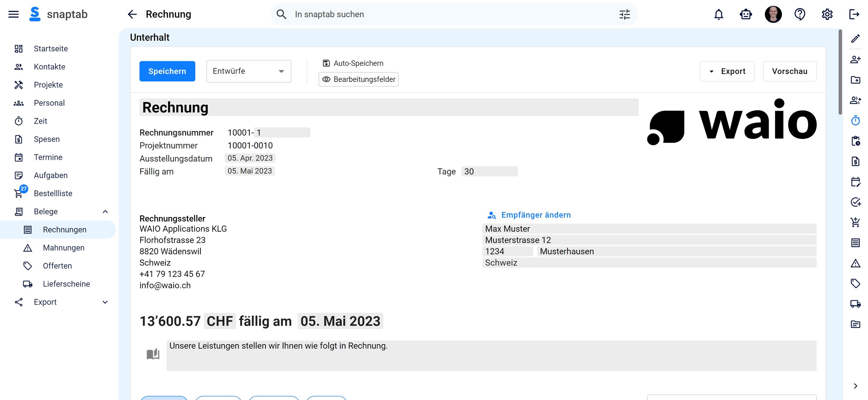Go back with the arrow next to Rechnung

point(132,14)
